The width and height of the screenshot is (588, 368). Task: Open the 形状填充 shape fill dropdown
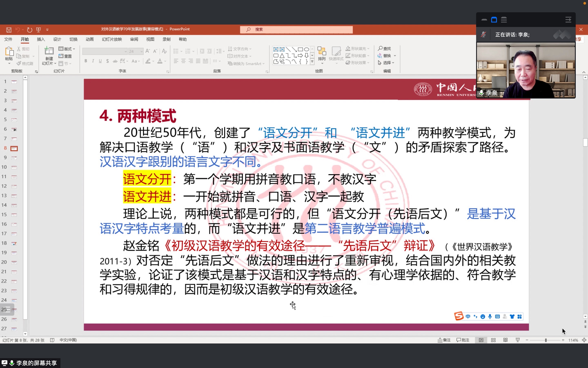[x=357, y=49]
